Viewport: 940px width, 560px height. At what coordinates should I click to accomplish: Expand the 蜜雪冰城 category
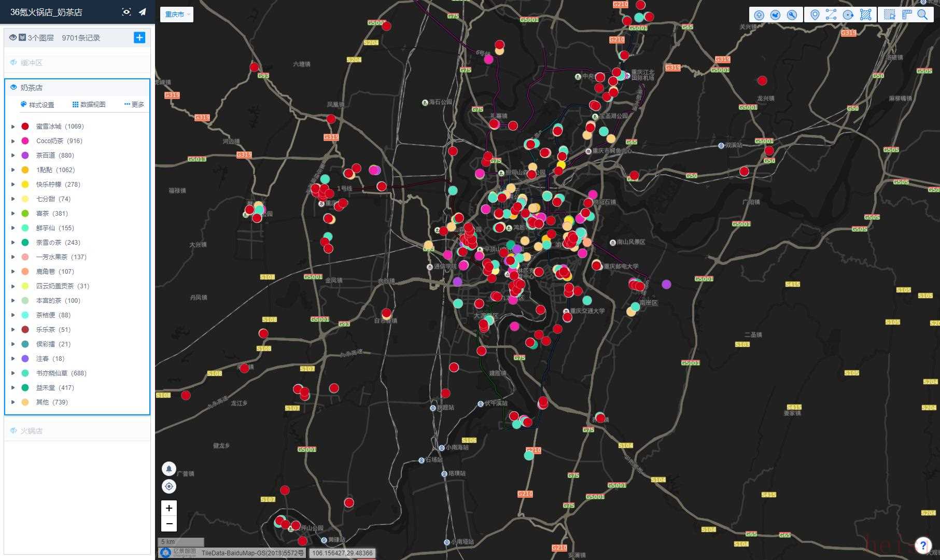(13, 127)
